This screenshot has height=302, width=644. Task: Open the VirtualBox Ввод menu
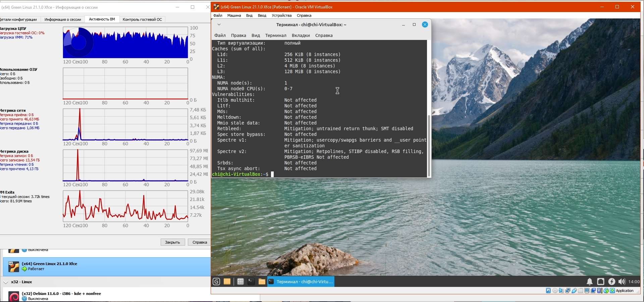pos(262,15)
